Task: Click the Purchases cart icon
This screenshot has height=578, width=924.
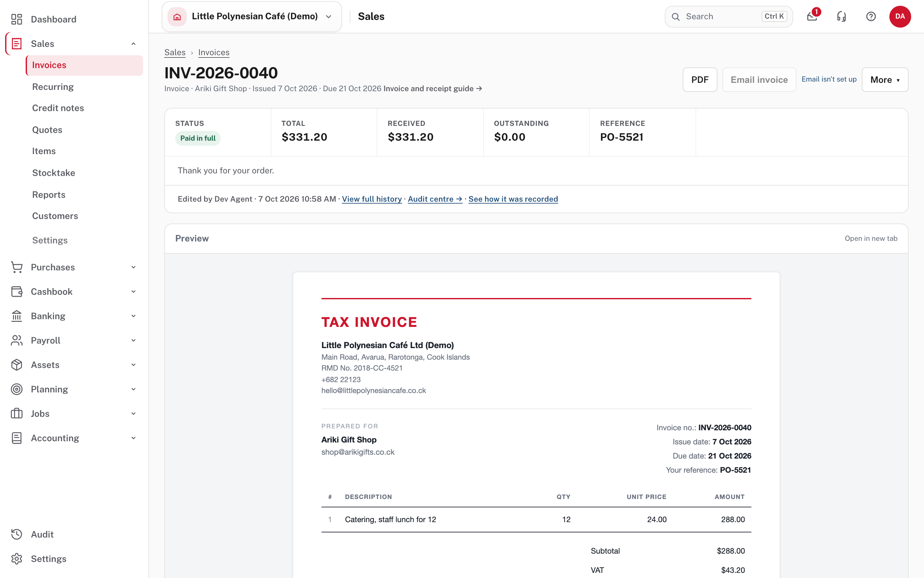Action: pos(16,267)
